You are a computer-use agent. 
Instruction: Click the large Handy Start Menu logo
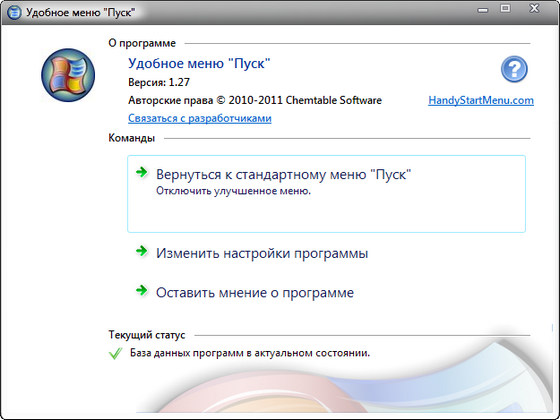pyautogui.click(x=68, y=75)
